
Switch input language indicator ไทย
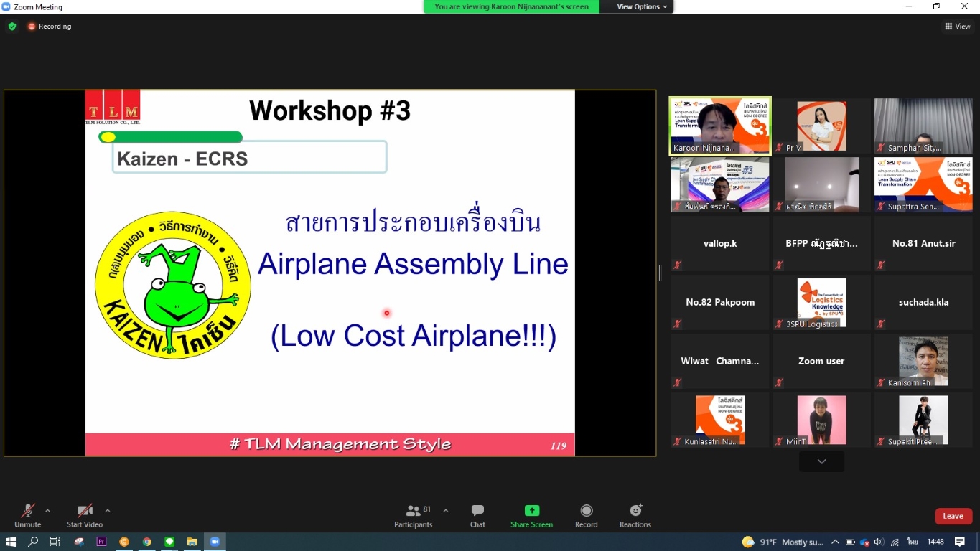pyautogui.click(x=913, y=542)
